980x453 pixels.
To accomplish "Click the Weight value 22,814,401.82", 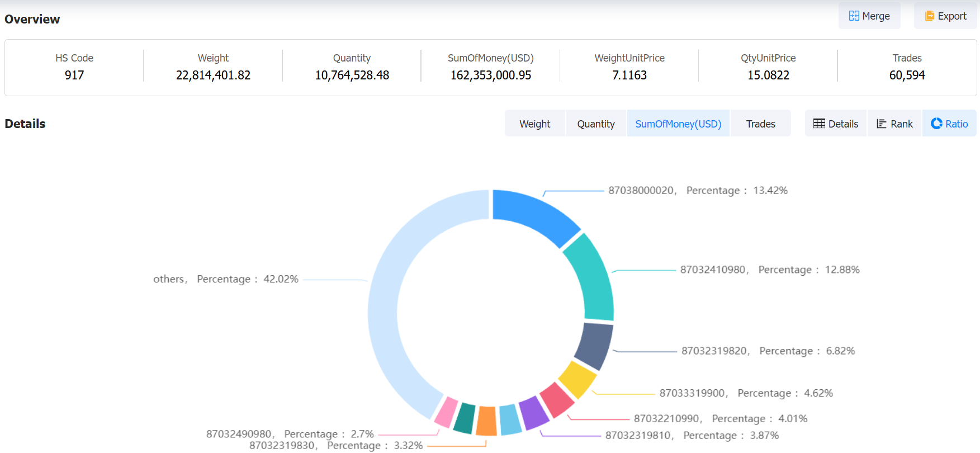I will [x=213, y=75].
